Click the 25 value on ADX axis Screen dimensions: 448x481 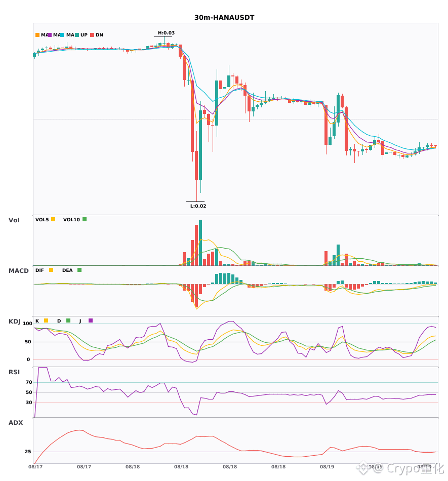(x=28, y=452)
